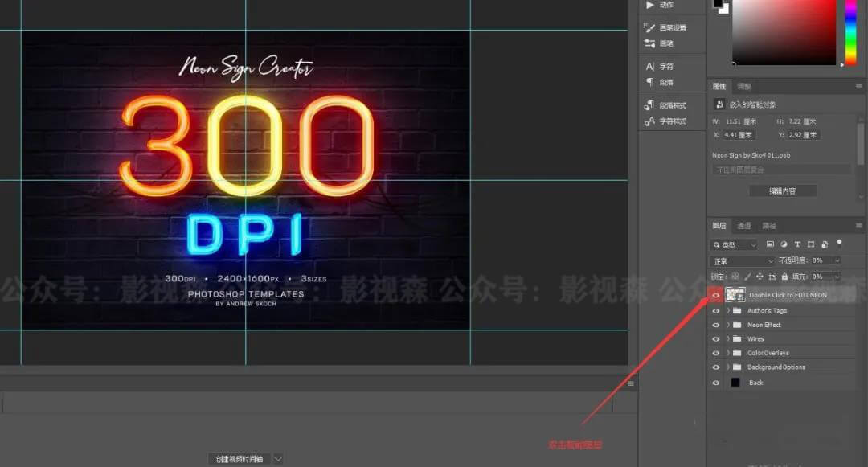Hide the Author's Tags group
868x467 pixels.
[716, 311]
